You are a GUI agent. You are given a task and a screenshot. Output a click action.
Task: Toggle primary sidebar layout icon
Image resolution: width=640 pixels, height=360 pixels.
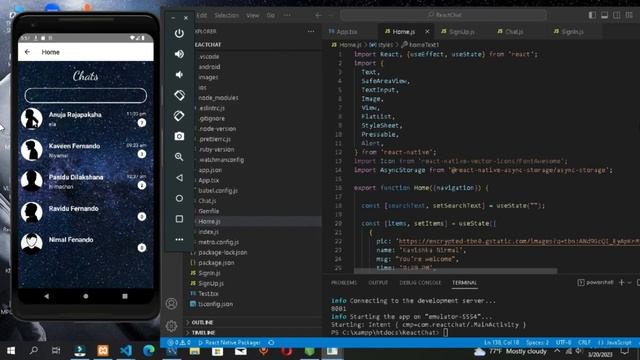592,15
